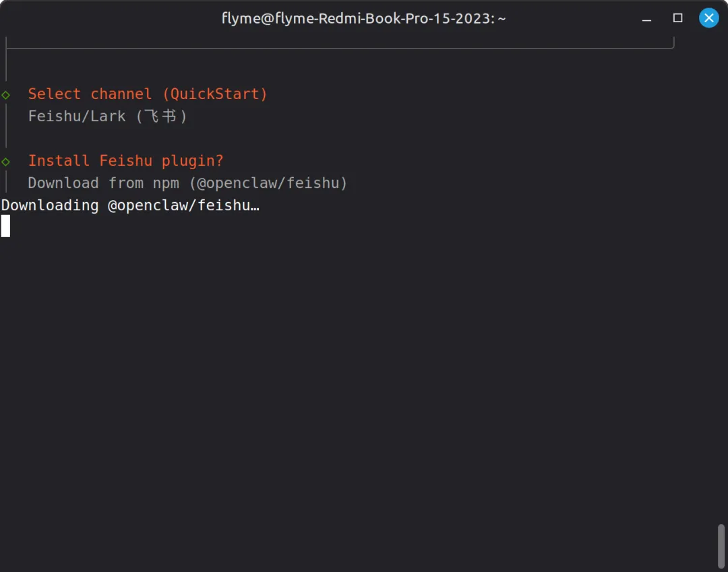The width and height of the screenshot is (728, 572).
Task: Maximize the terminal window
Action: (677, 18)
